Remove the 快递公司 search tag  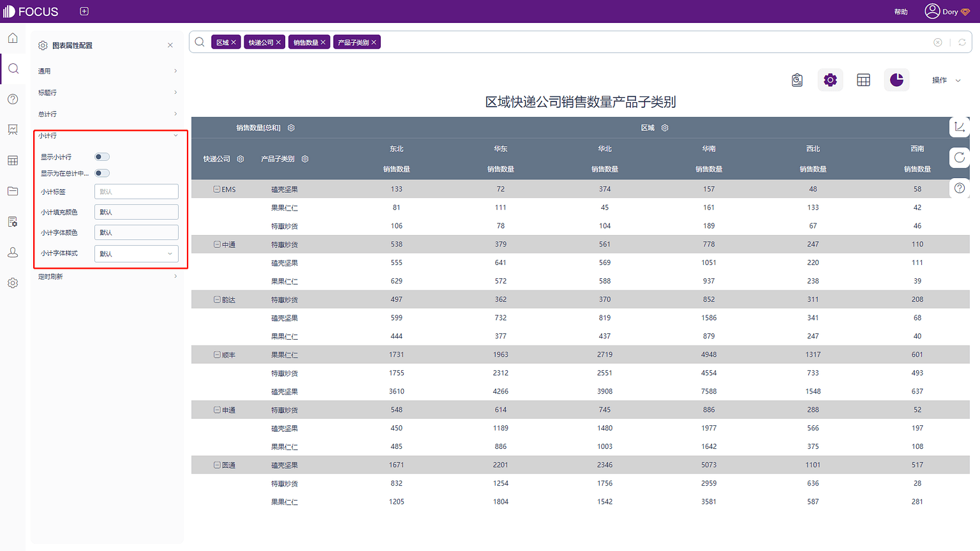click(278, 42)
